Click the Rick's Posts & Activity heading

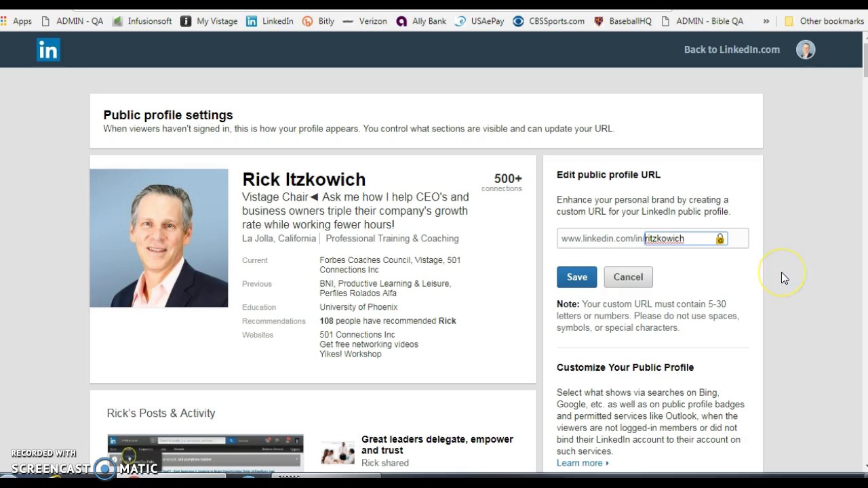(x=161, y=413)
